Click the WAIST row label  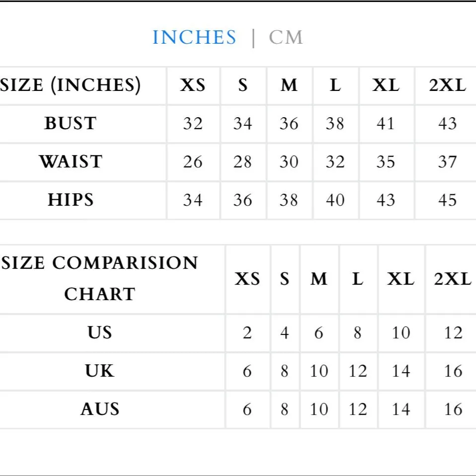coord(71,161)
